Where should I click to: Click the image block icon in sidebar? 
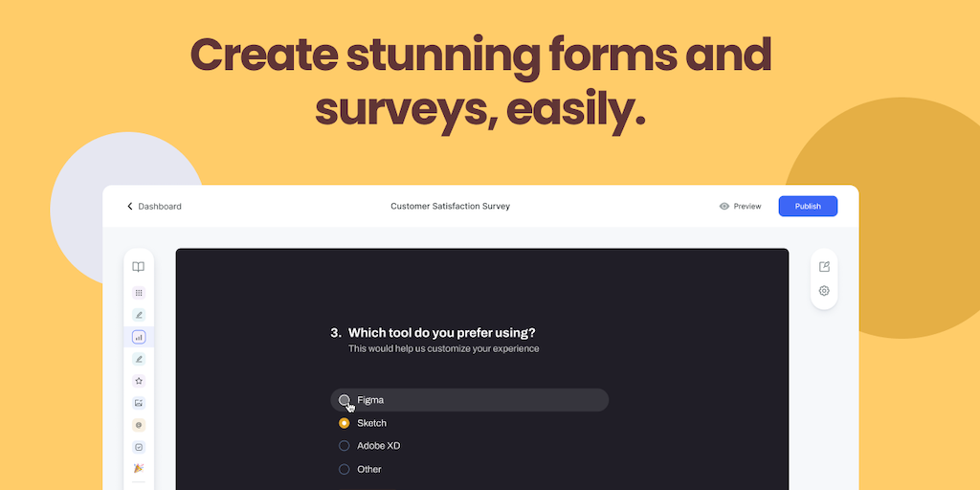[x=139, y=403]
